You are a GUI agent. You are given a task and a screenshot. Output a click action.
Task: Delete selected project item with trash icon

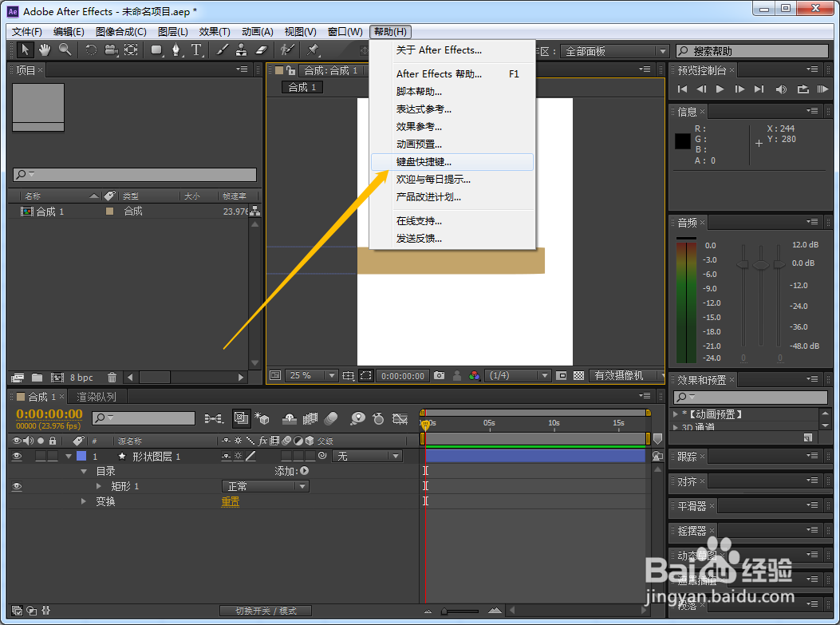pos(112,378)
